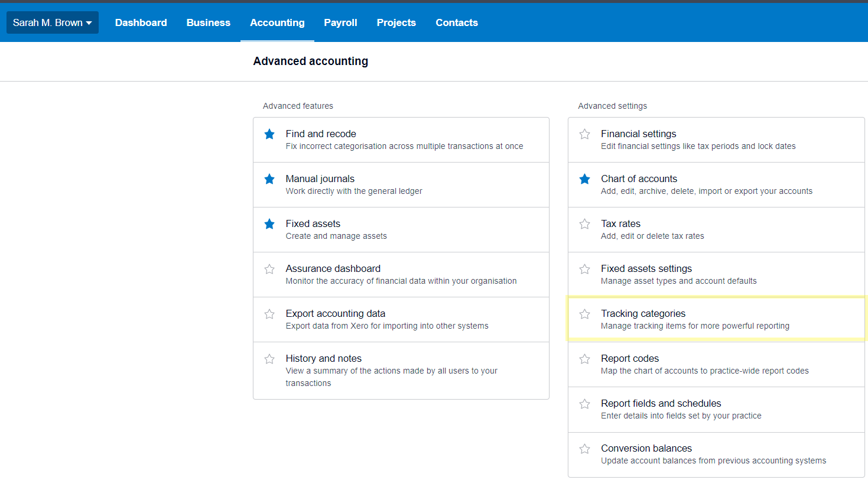
Task: Open the Sarah M. Brown organisation dropdown
Action: (53, 22)
